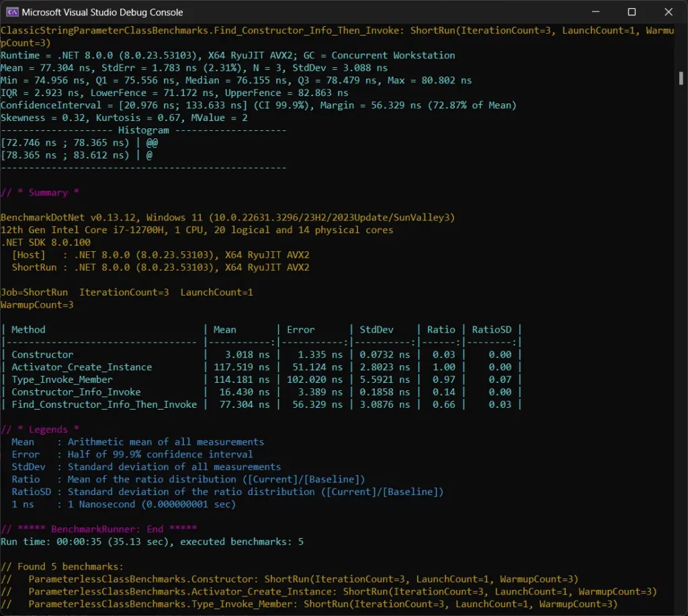Select the Constructor row in results table
Viewport: 688px width, 616px height.
pyautogui.click(x=42, y=354)
